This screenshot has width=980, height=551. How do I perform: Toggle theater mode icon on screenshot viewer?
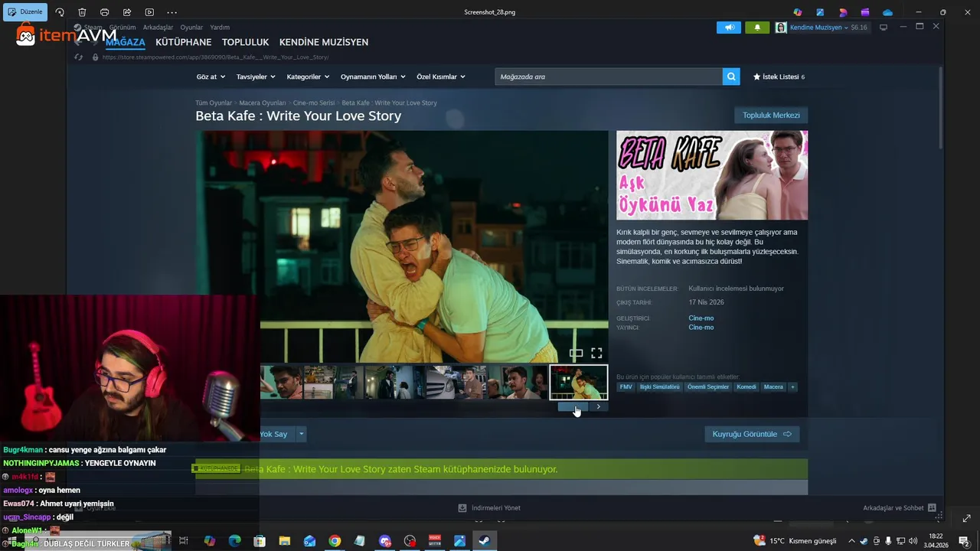(x=576, y=353)
